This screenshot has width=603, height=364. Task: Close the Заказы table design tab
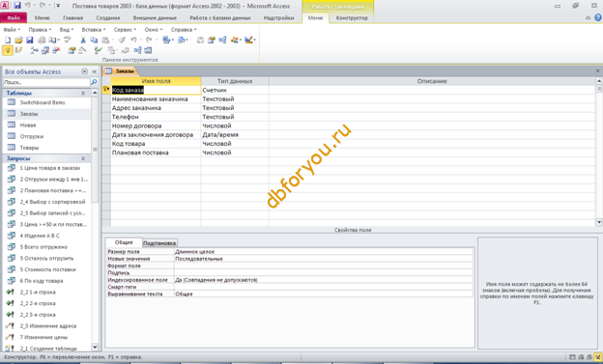(x=597, y=71)
